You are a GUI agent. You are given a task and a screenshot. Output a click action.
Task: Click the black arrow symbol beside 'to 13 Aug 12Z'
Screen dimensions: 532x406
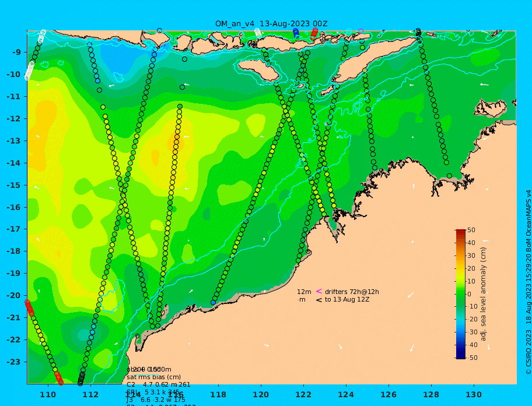coord(319,300)
